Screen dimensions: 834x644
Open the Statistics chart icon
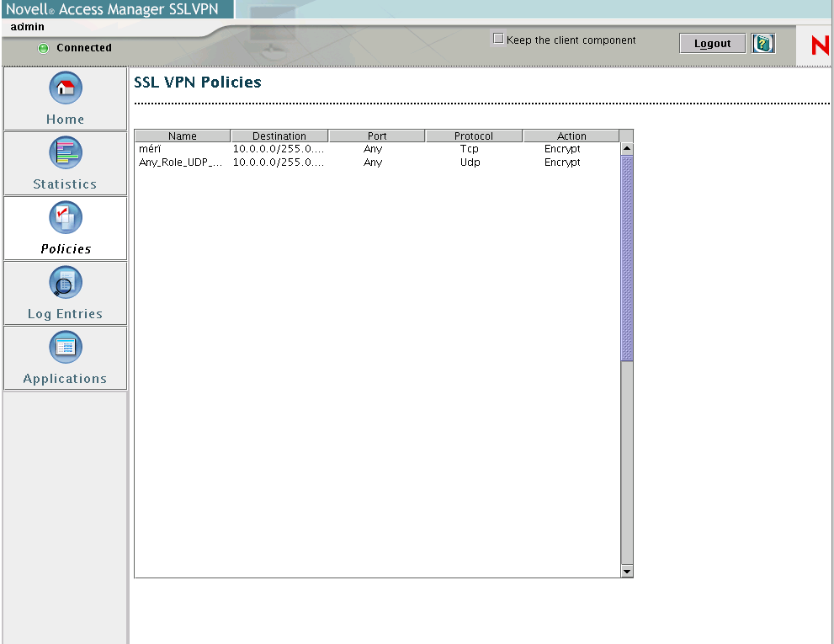coord(66,152)
